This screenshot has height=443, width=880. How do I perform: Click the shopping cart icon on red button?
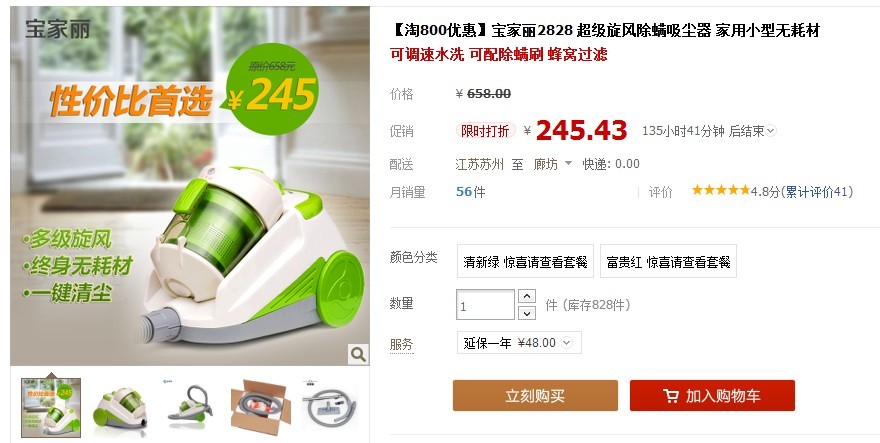tap(671, 396)
